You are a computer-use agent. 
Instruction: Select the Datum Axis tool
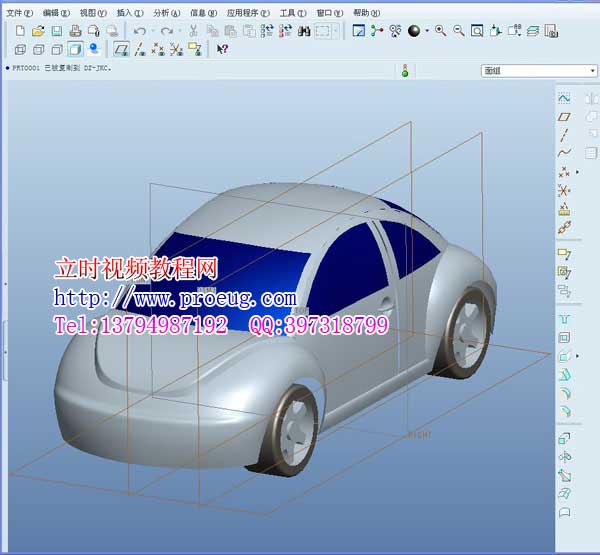tap(564, 135)
